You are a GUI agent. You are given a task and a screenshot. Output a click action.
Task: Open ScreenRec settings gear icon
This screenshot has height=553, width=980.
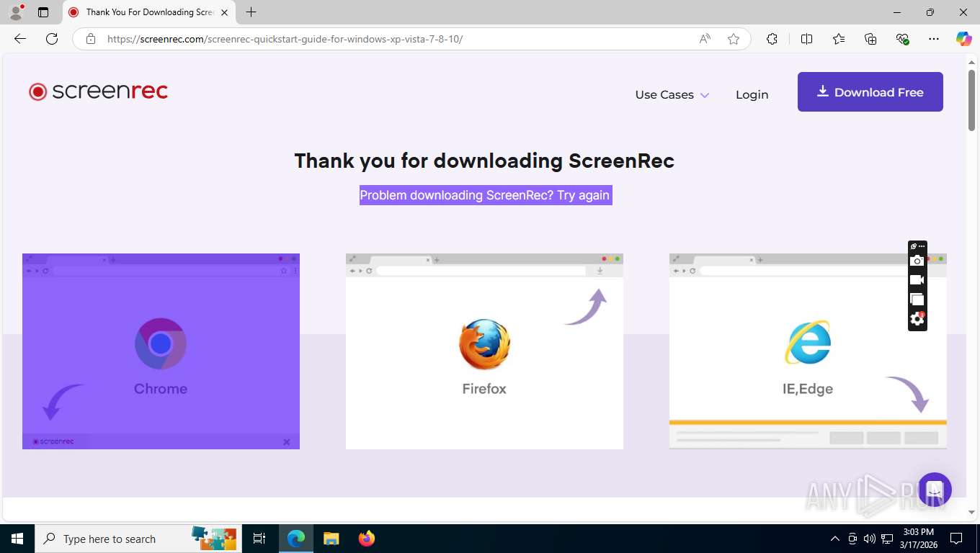click(x=917, y=318)
